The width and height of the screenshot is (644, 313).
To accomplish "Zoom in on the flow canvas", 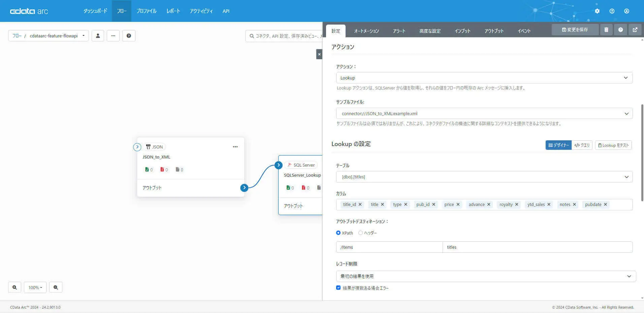I will click(14, 287).
